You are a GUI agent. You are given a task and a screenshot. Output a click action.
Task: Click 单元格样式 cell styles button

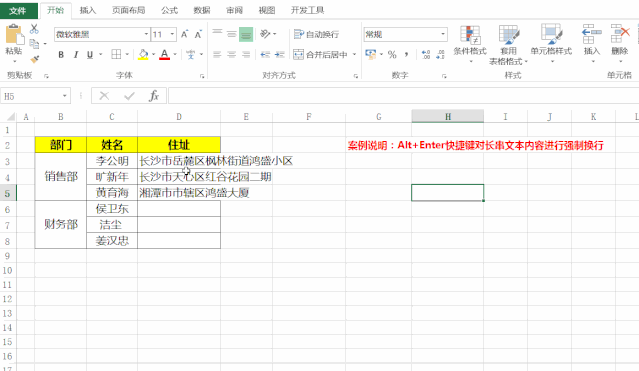551,44
